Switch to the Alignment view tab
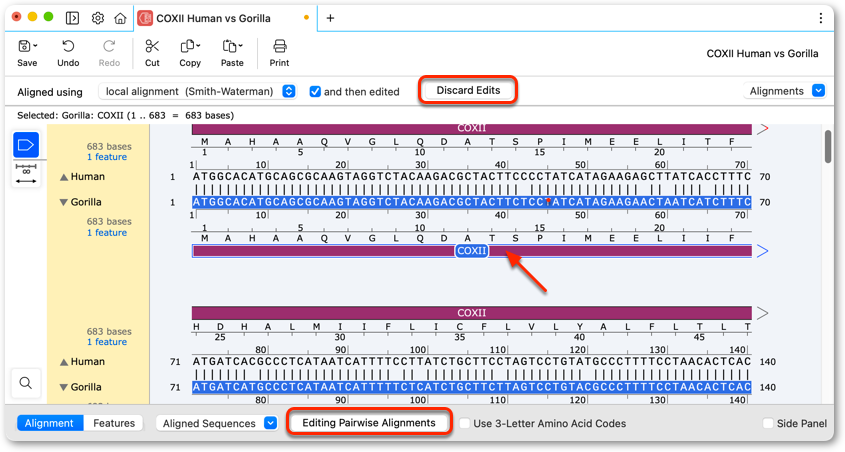The height and width of the screenshot is (452, 845). (x=50, y=423)
